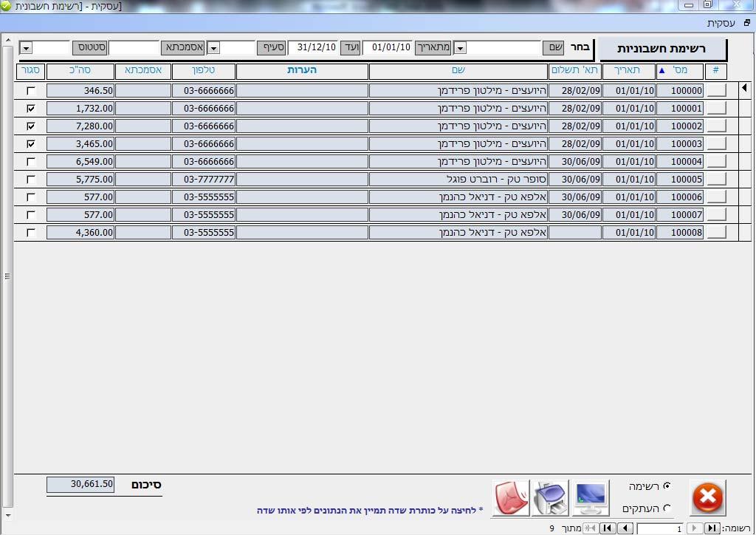This screenshot has height=535, width=756.
Task: Go to next record with the left arrow button
Action: pos(625,528)
